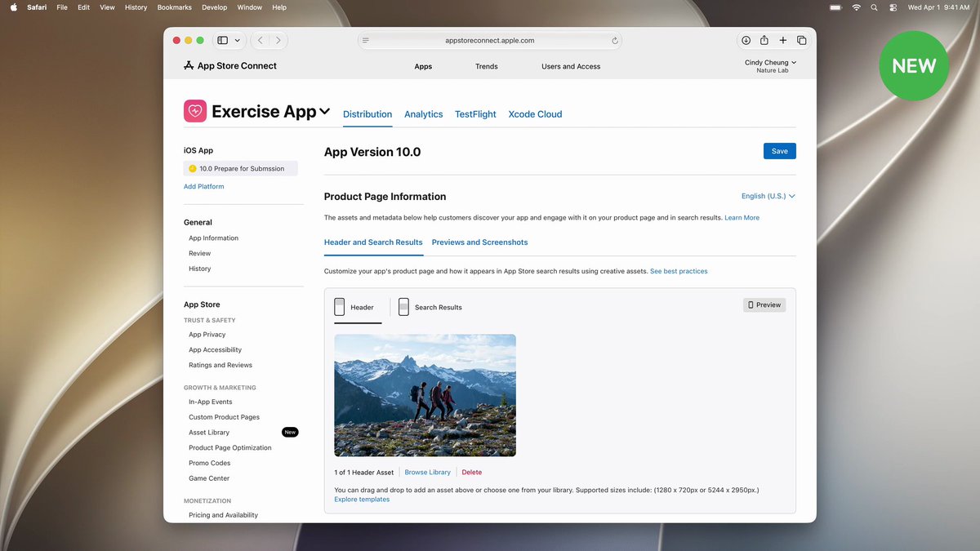The image size is (980, 551).
Task: Open Review in General sidebar
Action: 200,253
